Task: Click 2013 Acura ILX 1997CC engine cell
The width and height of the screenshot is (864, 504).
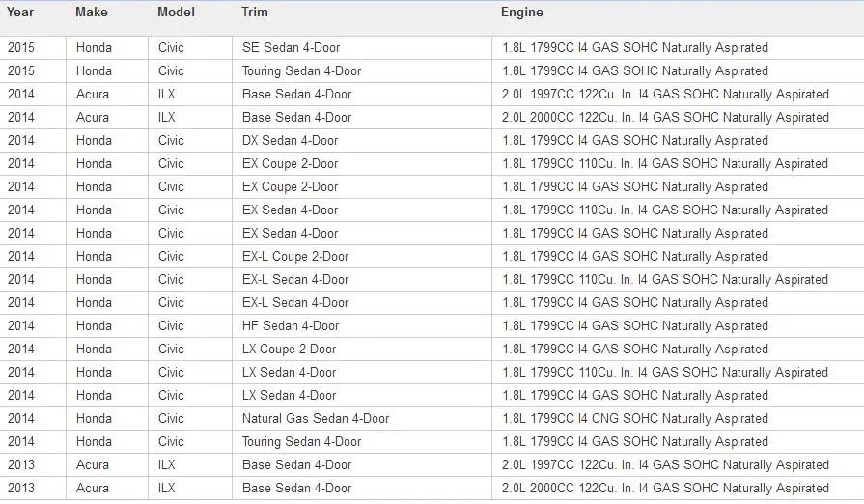Action: point(678,464)
